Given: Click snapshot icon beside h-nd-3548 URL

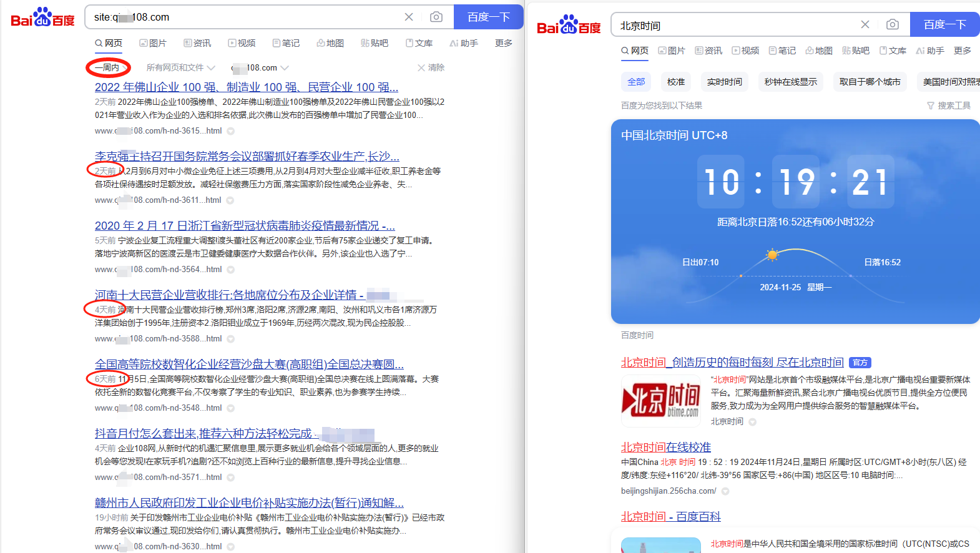Looking at the screenshot, I should [x=231, y=408].
